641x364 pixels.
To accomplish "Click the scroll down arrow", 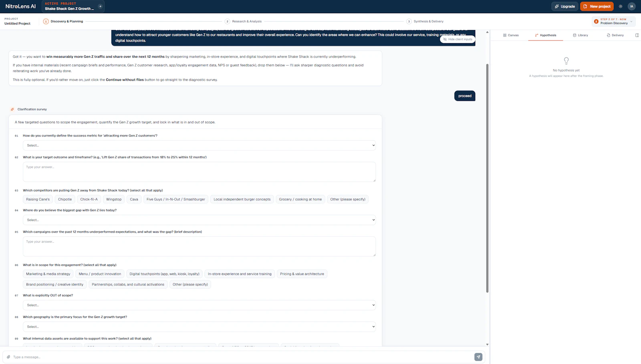I will click(487, 344).
